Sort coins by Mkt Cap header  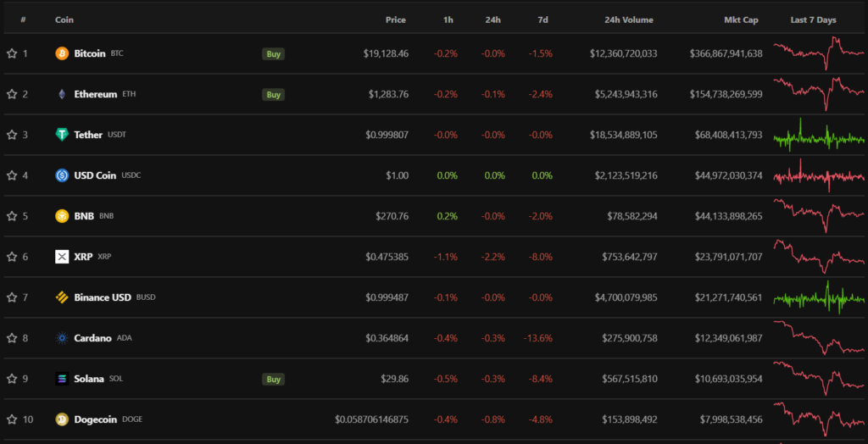(741, 19)
